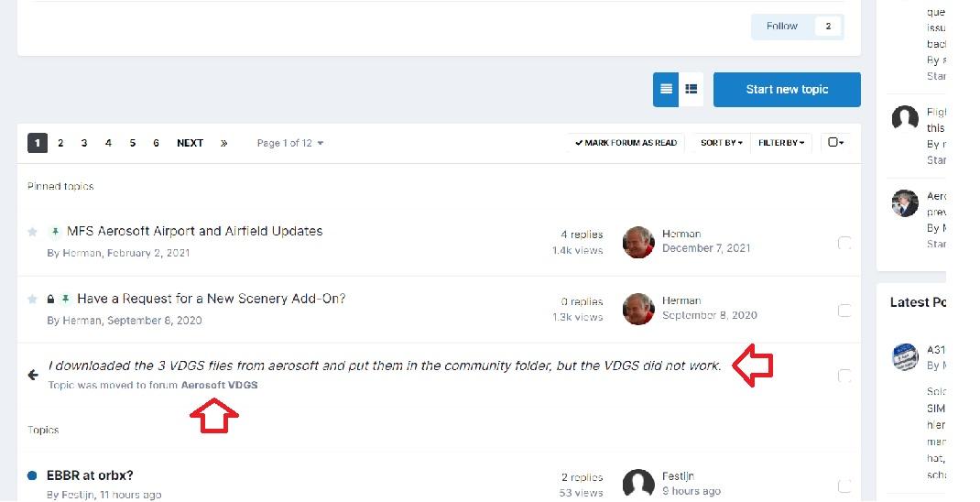Click the Start new topic button
This screenshot has width=980, height=502.
(x=787, y=90)
